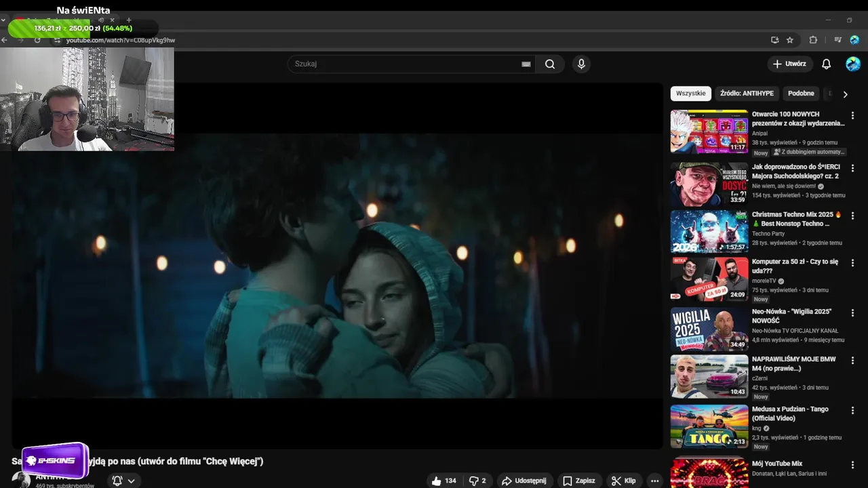
Task: Open the moreleTV channel link
Action: coord(764,281)
